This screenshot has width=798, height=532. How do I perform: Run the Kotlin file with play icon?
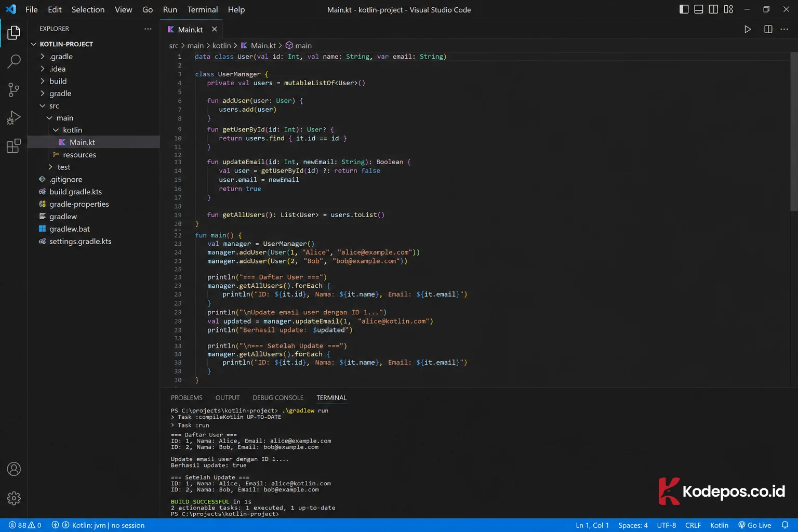(x=747, y=29)
